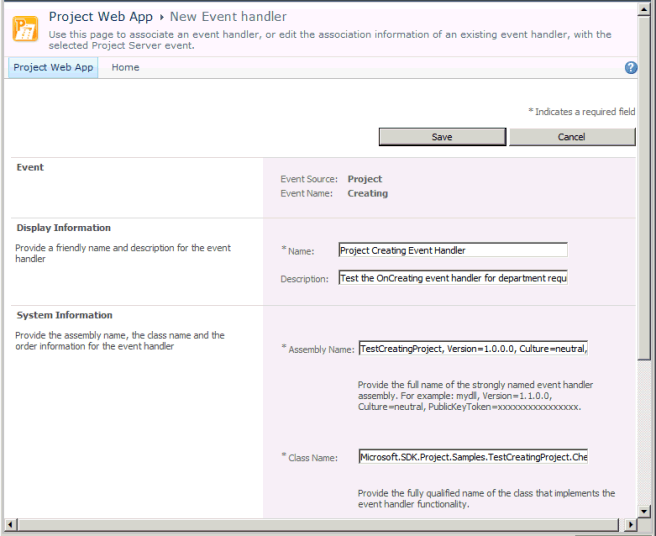Image resolution: width=656 pixels, height=536 pixels.
Task: Click the vertical scrollbar up arrow
Action: (644, 10)
